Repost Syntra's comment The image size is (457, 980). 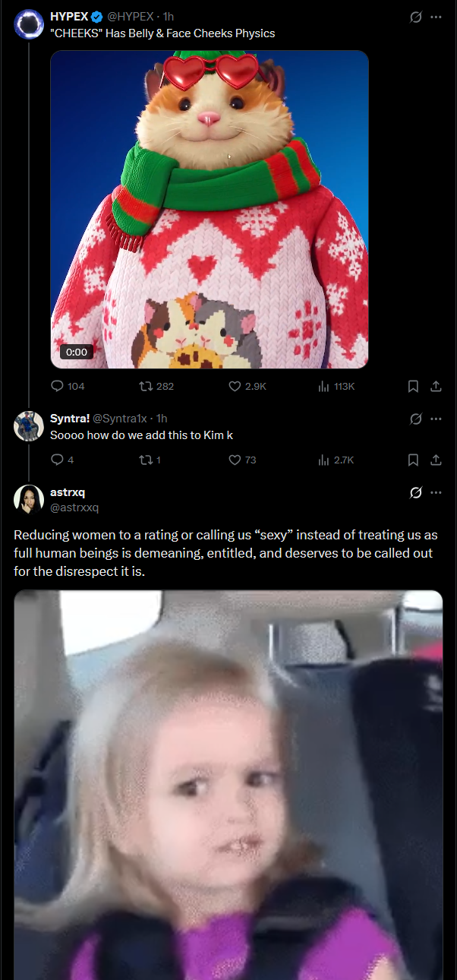tap(150, 460)
